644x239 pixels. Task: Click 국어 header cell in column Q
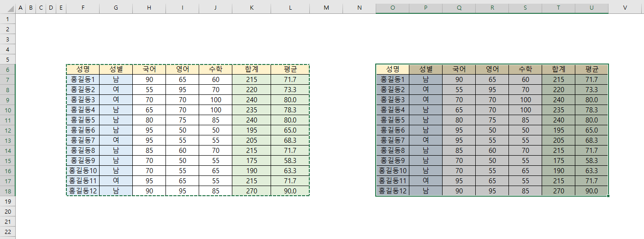point(459,69)
